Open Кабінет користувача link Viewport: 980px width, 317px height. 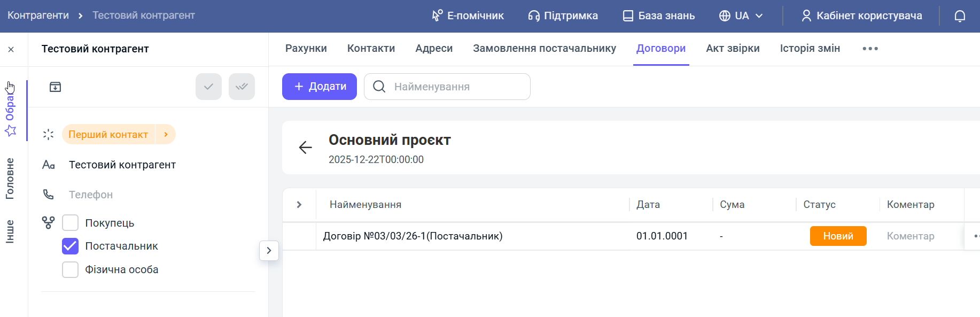coord(861,16)
